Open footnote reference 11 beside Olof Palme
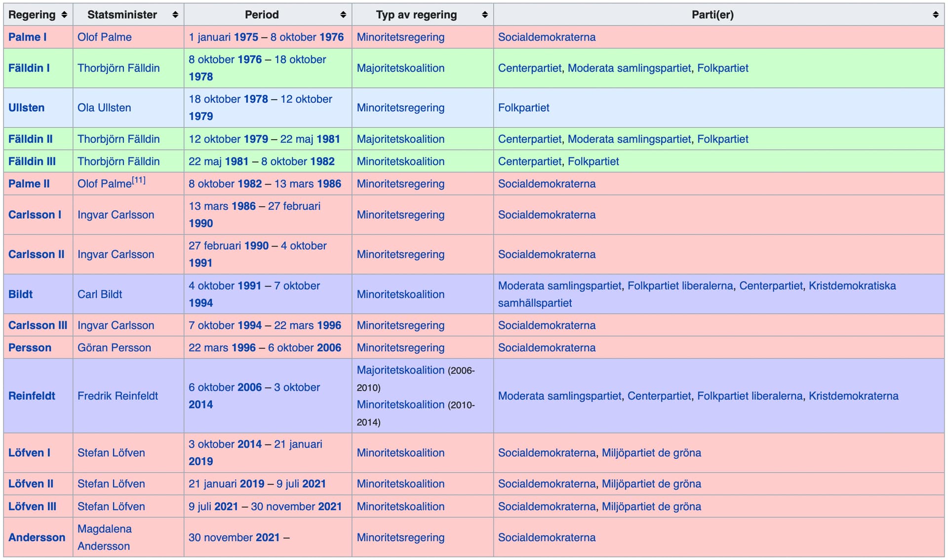This screenshot has width=948, height=560. (139, 180)
